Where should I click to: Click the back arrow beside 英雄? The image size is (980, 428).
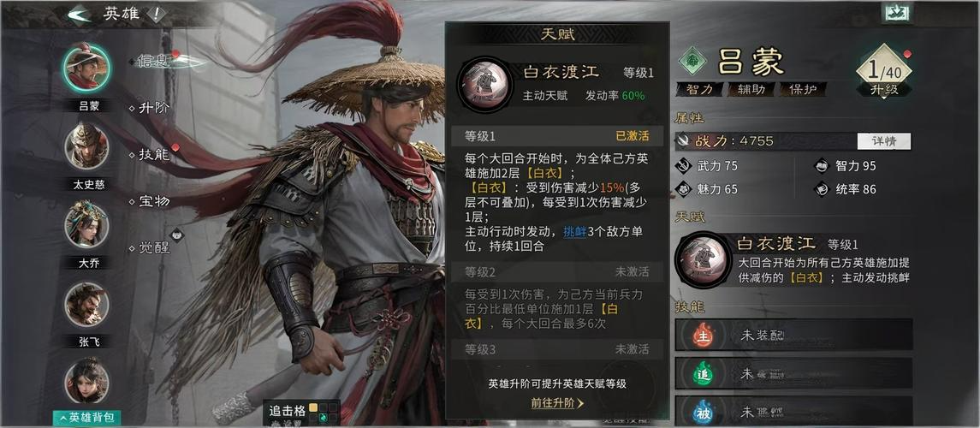[80, 15]
